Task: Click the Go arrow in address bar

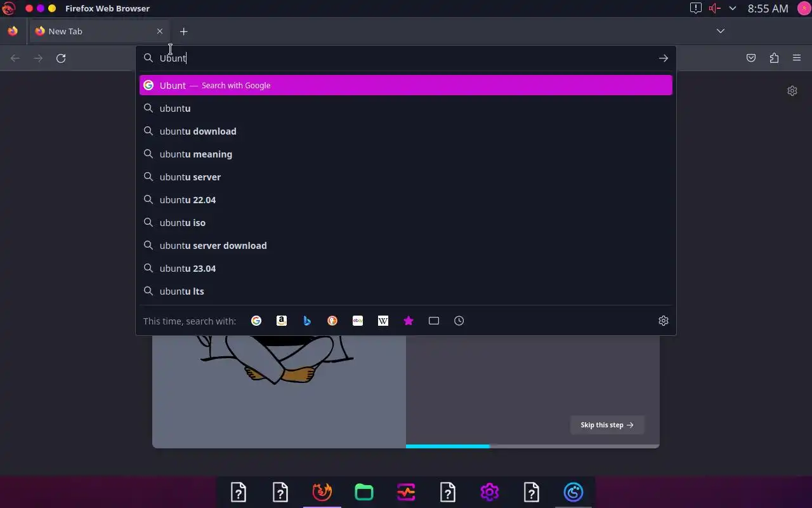Action: (664, 58)
